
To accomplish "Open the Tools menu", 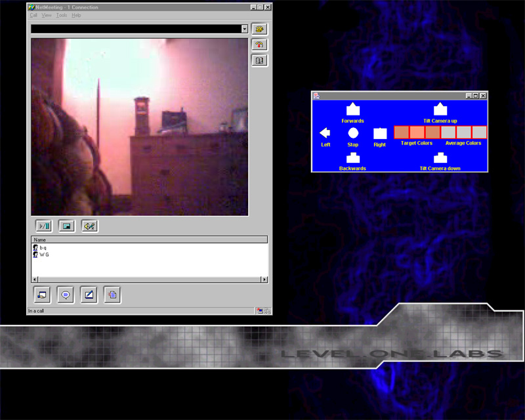I will [62, 15].
